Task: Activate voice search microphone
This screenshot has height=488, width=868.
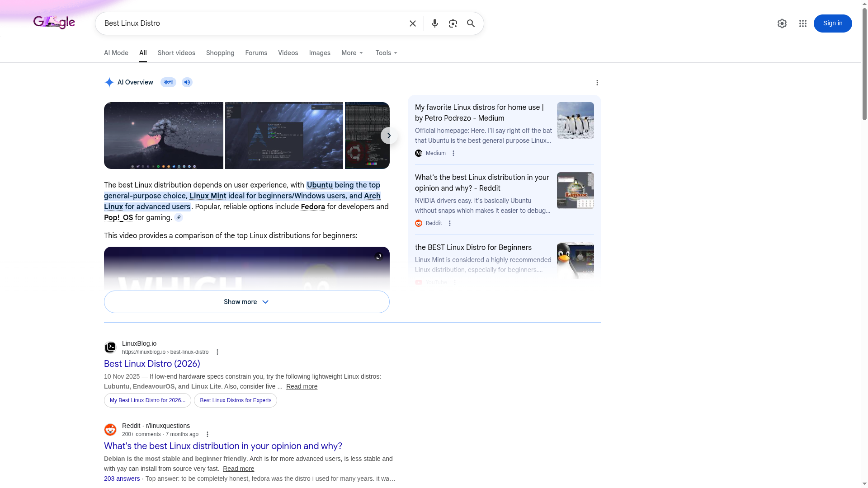Action: click(x=434, y=23)
